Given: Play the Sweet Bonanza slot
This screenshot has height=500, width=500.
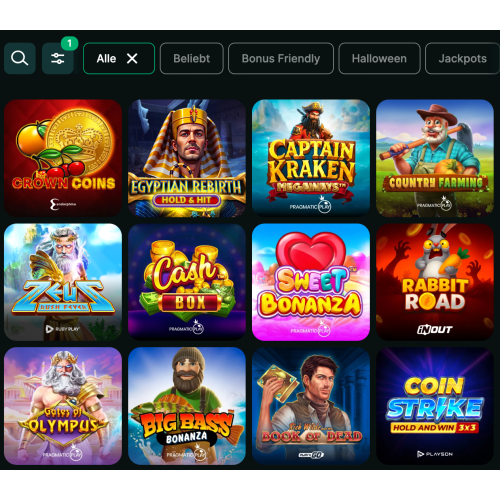Looking at the screenshot, I should (311, 282).
